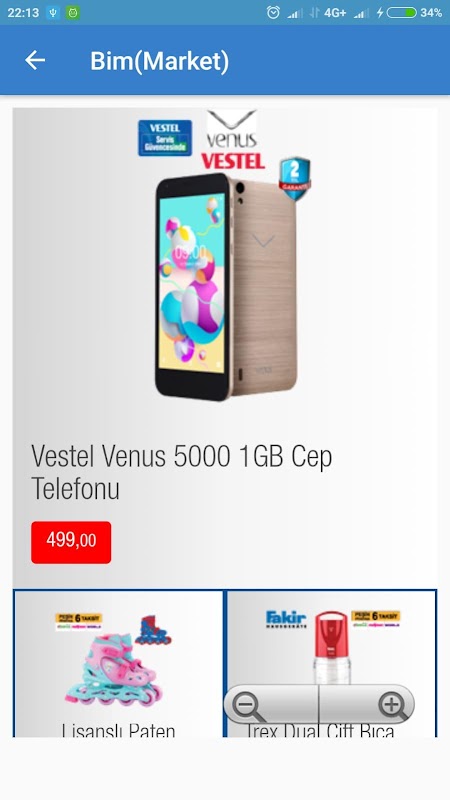Tap the small blue skate image
450x800 pixels.
(x=153, y=630)
